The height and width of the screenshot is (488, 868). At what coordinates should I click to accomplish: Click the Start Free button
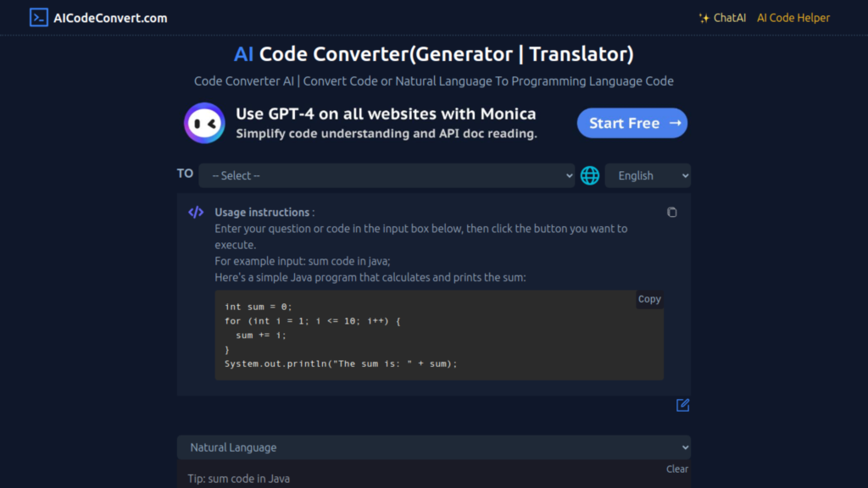pos(632,123)
